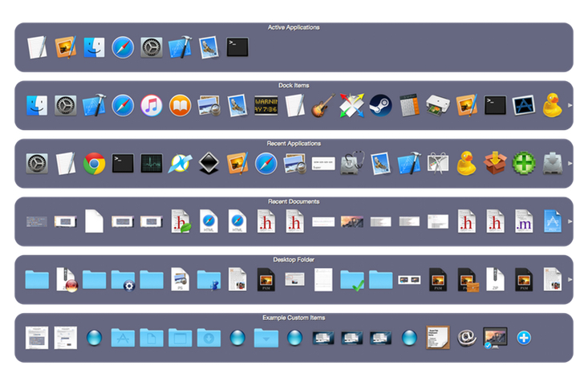
Task: Open the Console warning icon in Dock Items
Action: [266, 105]
